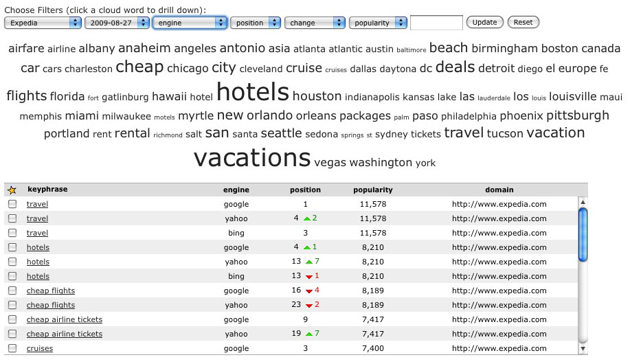The height and width of the screenshot is (364, 630).
Task: Click the Update button
Action: click(484, 23)
